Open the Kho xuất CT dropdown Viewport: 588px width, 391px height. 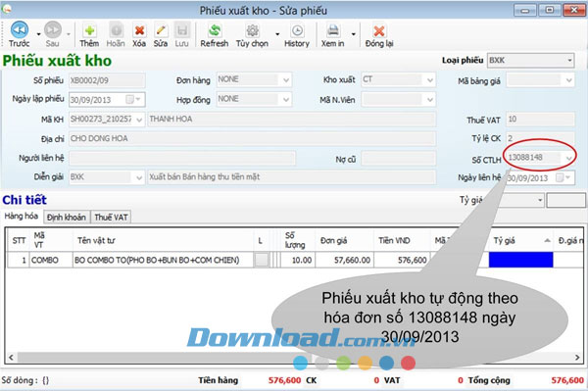tap(430, 79)
